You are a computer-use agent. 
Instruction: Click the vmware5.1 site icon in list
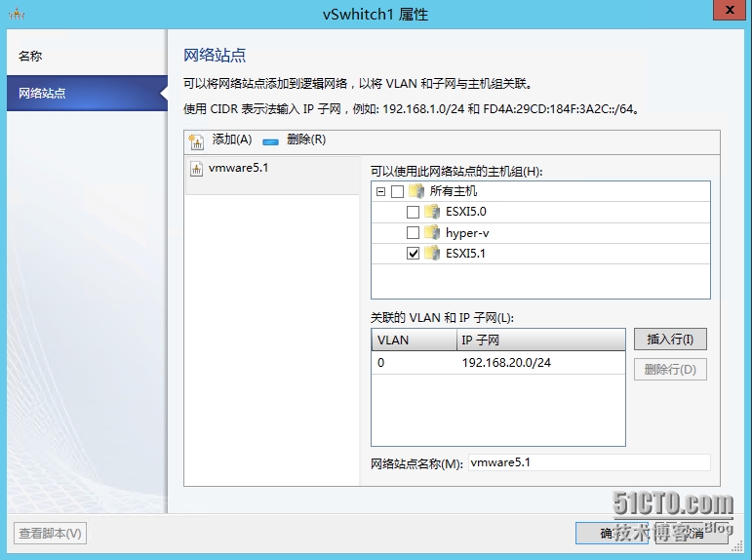pos(197,169)
